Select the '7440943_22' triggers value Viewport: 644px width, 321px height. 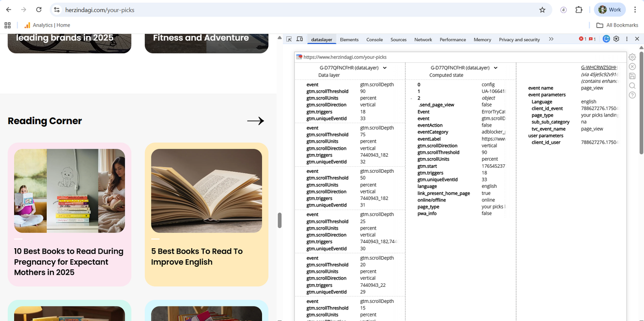(x=373, y=285)
